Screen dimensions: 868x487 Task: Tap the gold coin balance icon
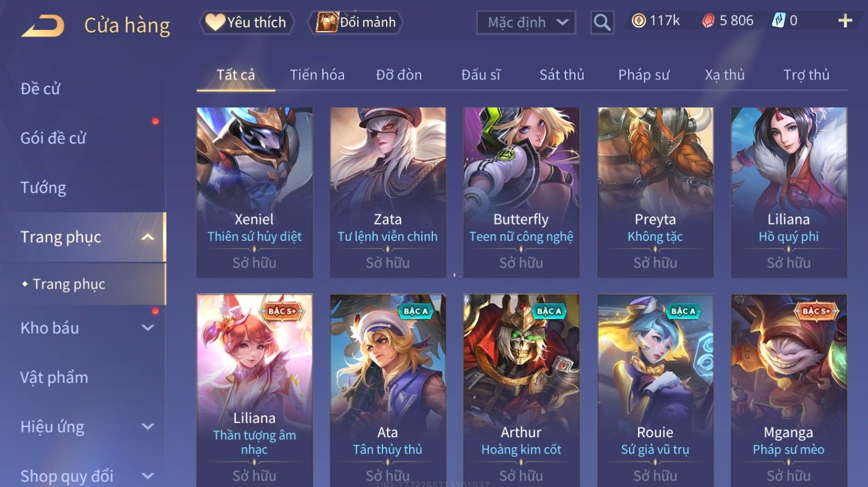coord(638,21)
